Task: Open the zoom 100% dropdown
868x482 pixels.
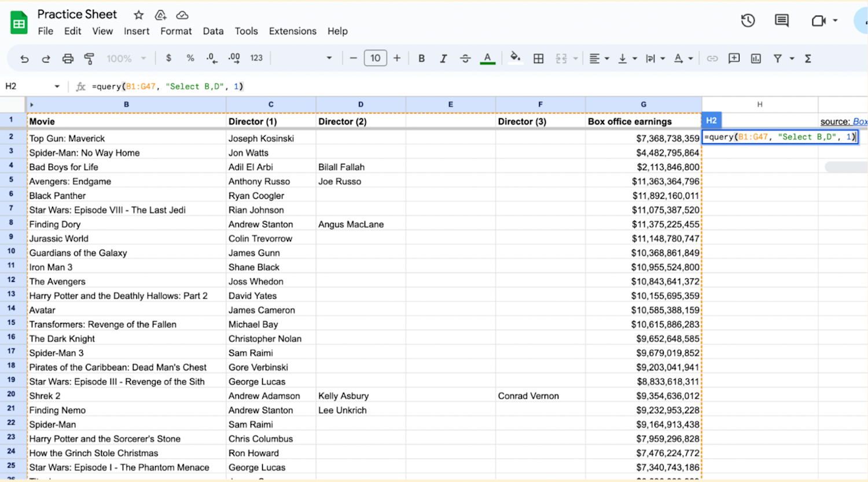Action: pyautogui.click(x=126, y=58)
